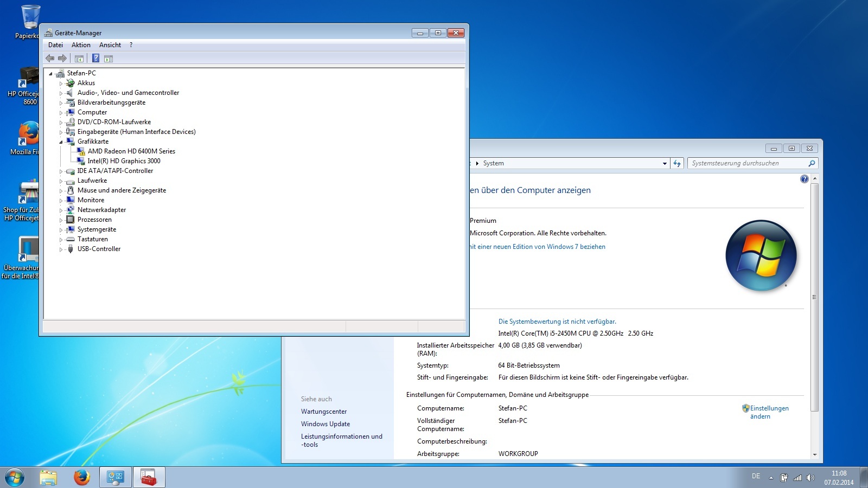868x488 pixels.
Task: Click the Show desktop strip at taskbar end
Action: tap(864, 478)
